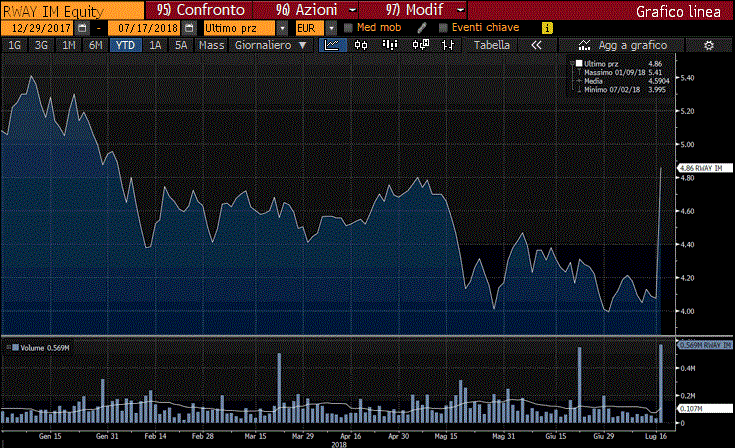Click the 97) Modif menu
Screen dimensions: 735x448
(413, 10)
